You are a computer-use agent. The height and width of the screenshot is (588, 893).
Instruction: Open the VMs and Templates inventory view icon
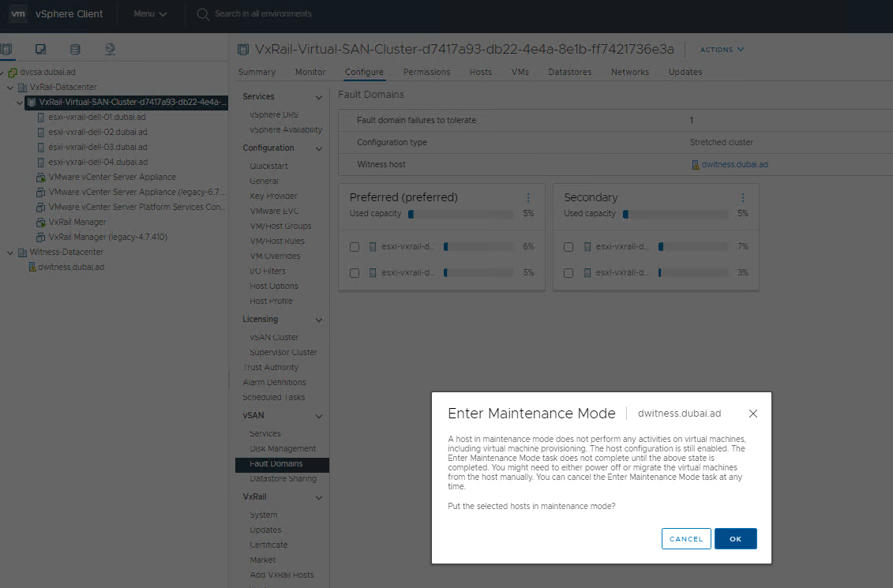click(x=40, y=50)
